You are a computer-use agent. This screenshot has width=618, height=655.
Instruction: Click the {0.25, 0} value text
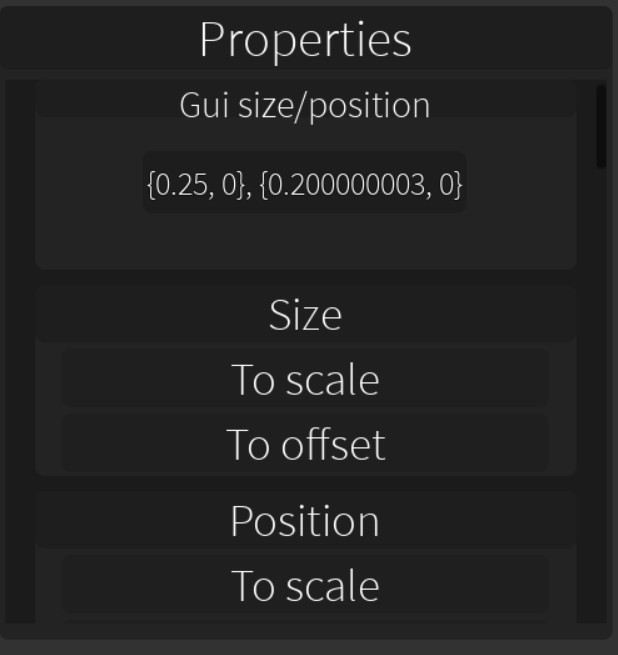point(196,185)
